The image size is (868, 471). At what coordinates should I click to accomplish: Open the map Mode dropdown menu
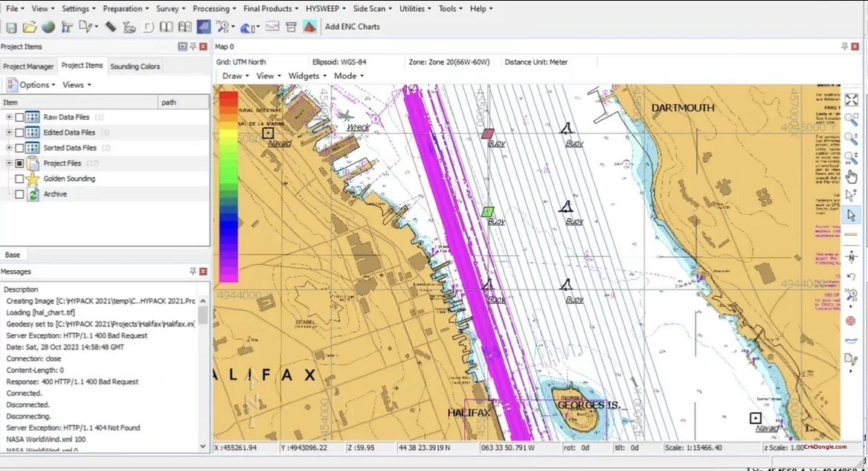pos(349,76)
